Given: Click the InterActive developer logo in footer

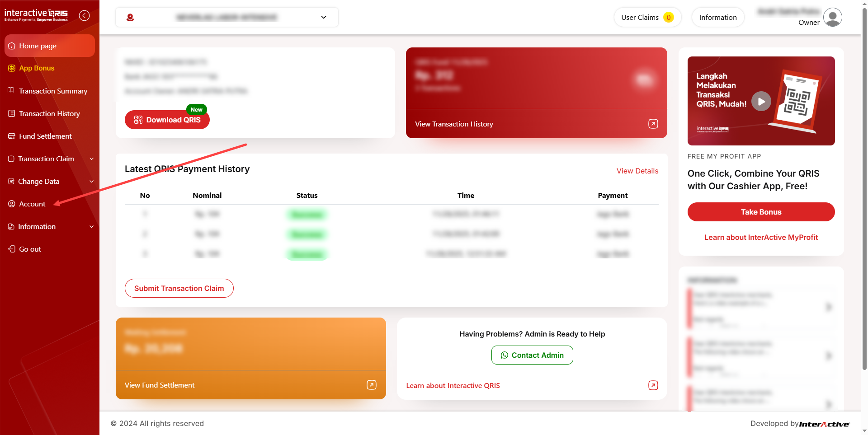Looking at the screenshot, I should click(824, 424).
